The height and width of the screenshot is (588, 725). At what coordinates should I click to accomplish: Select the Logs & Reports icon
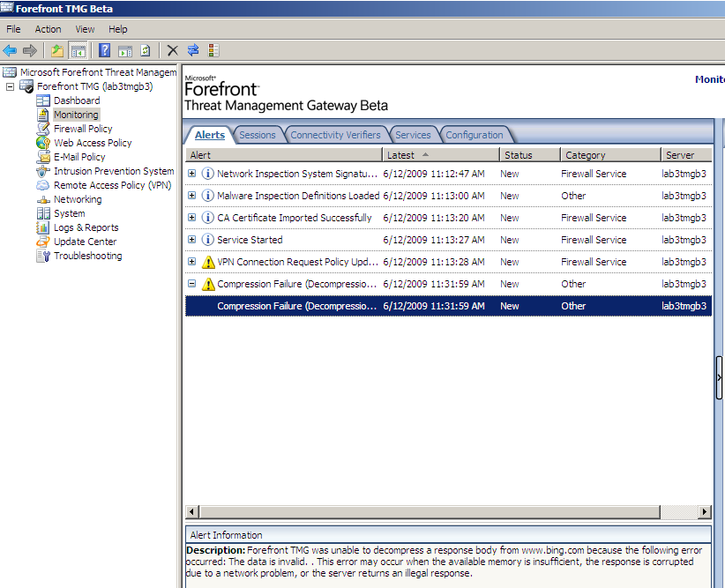(43, 227)
